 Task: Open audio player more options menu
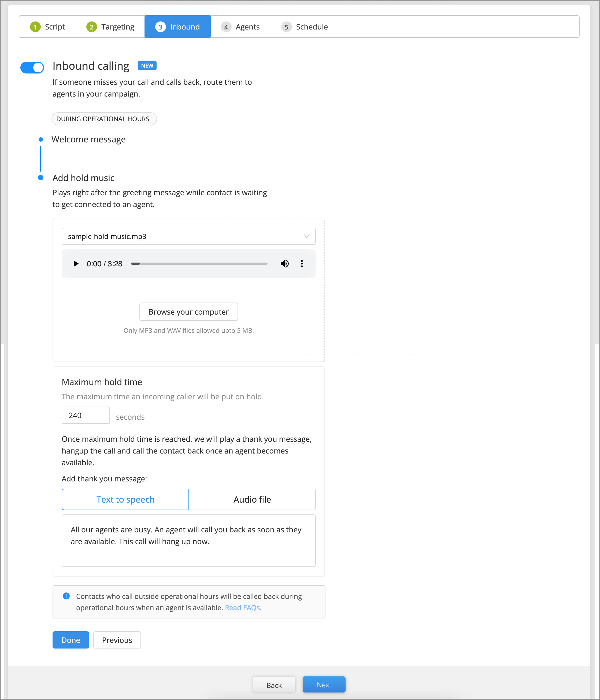[302, 264]
